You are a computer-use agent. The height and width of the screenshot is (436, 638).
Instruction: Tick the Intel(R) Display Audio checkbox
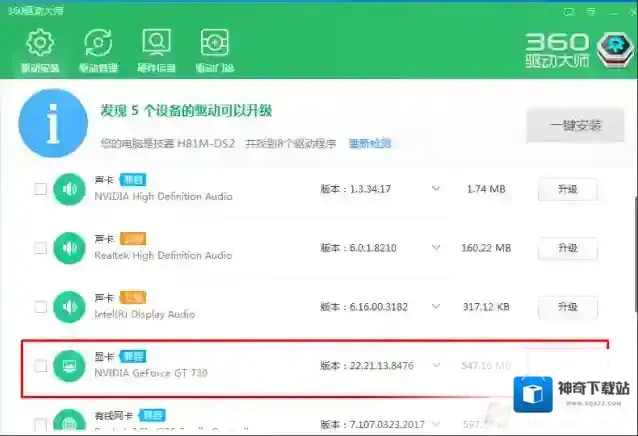[41, 306]
